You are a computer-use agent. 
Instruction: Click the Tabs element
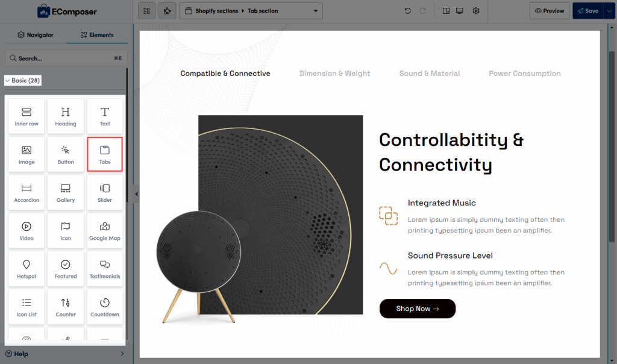coord(105,154)
